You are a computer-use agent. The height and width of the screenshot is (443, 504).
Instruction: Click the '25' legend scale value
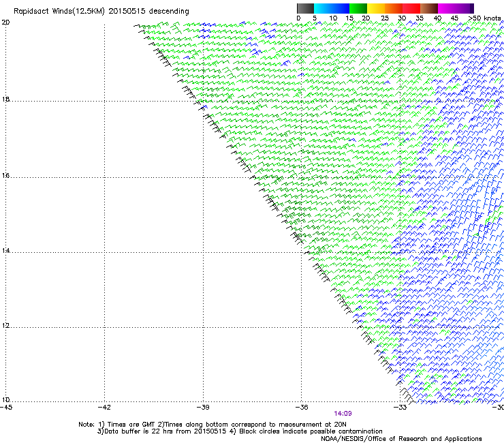point(384,18)
